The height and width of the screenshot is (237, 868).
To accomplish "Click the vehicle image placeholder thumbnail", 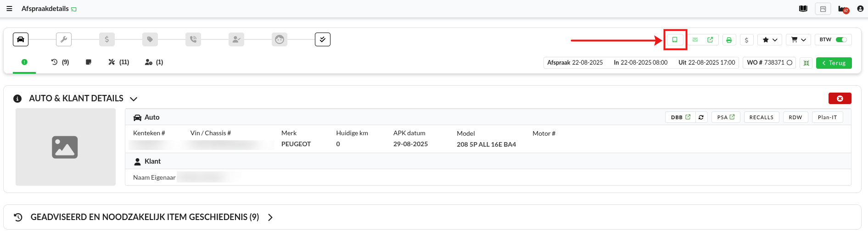I will point(65,147).
